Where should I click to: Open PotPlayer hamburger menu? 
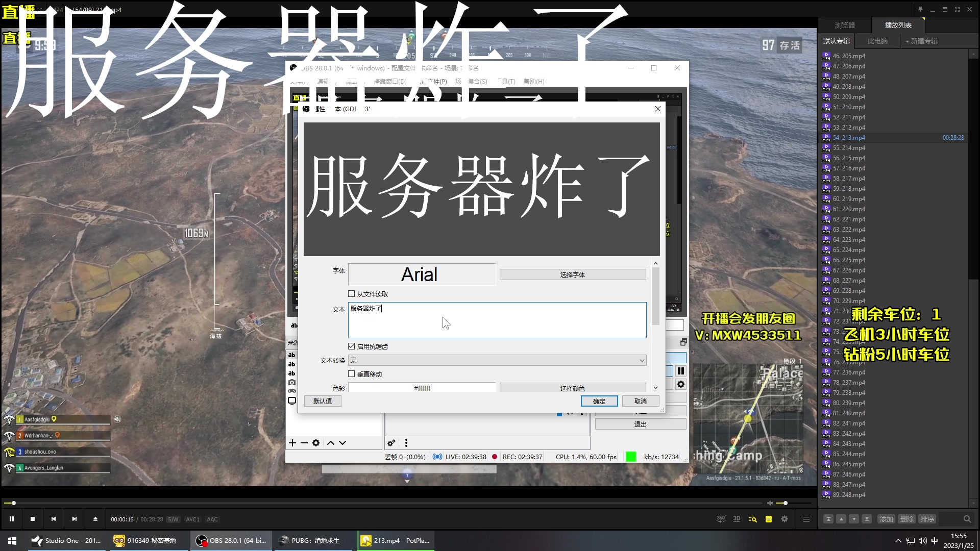806,519
